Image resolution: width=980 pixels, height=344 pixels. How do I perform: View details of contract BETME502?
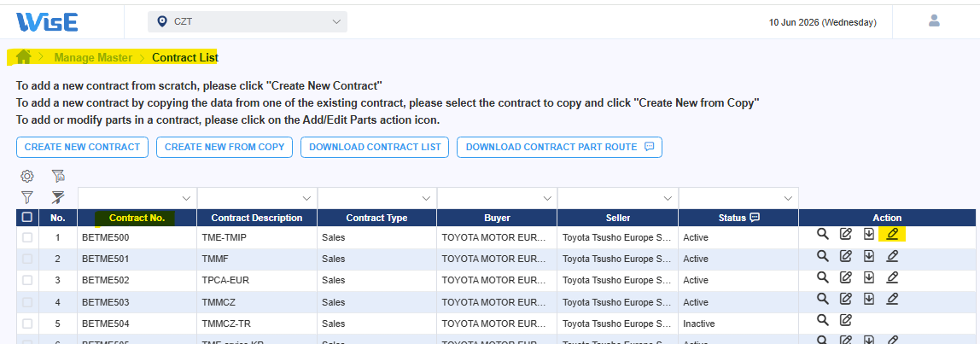(823, 277)
